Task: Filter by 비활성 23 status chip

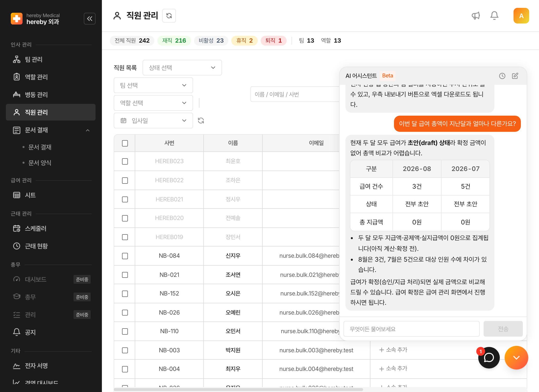Action: coord(211,40)
